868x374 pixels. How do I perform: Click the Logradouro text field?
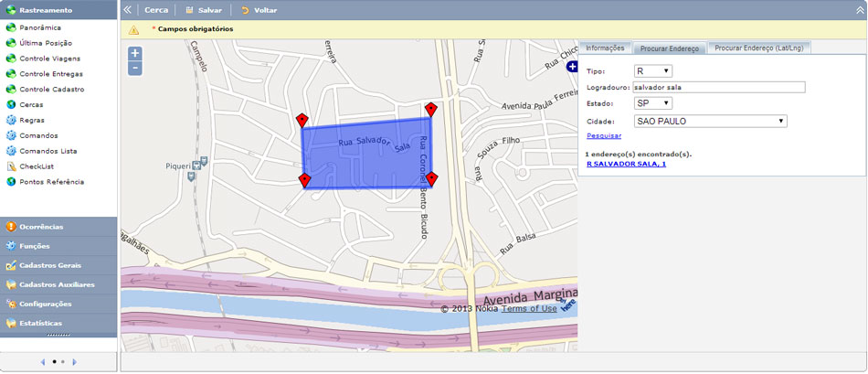[x=717, y=87]
